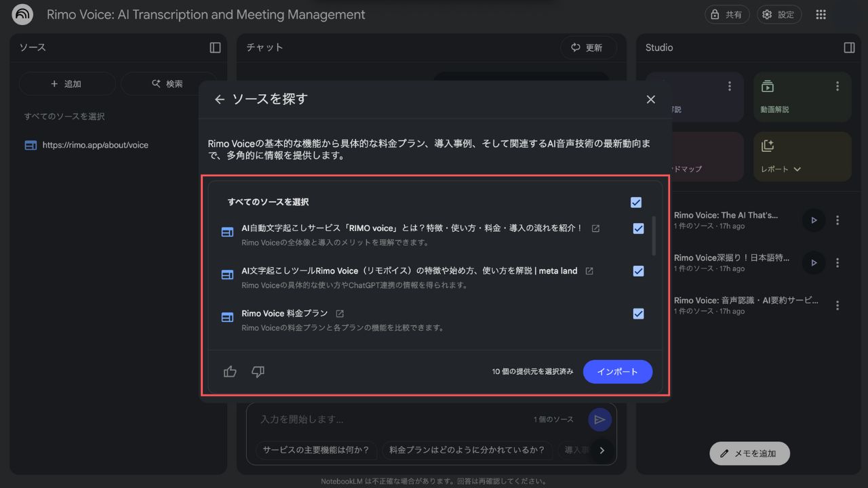The height and width of the screenshot is (488, 868).
Task: Go back using the arrow in ソースを探す
Action: [x=219, y=99]
